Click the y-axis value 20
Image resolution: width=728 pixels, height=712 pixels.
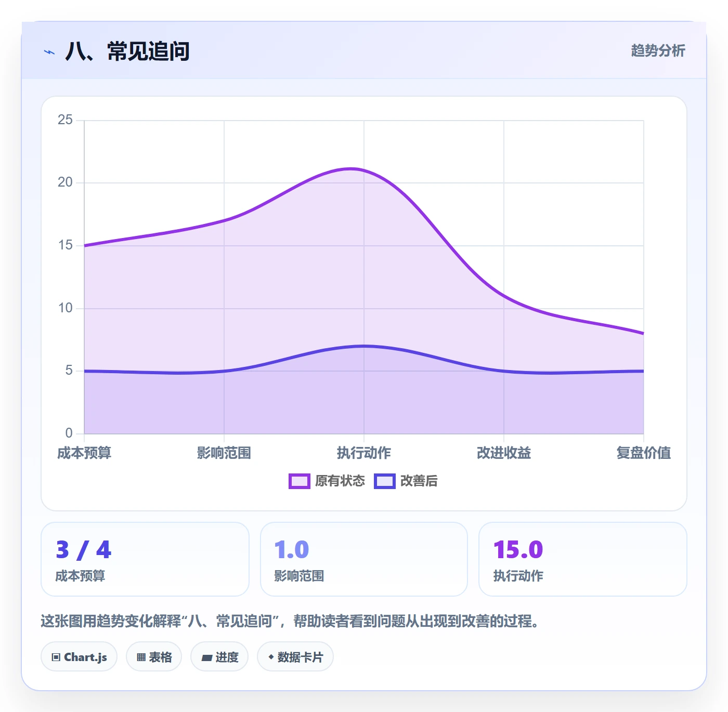click(x=65, y=182)
